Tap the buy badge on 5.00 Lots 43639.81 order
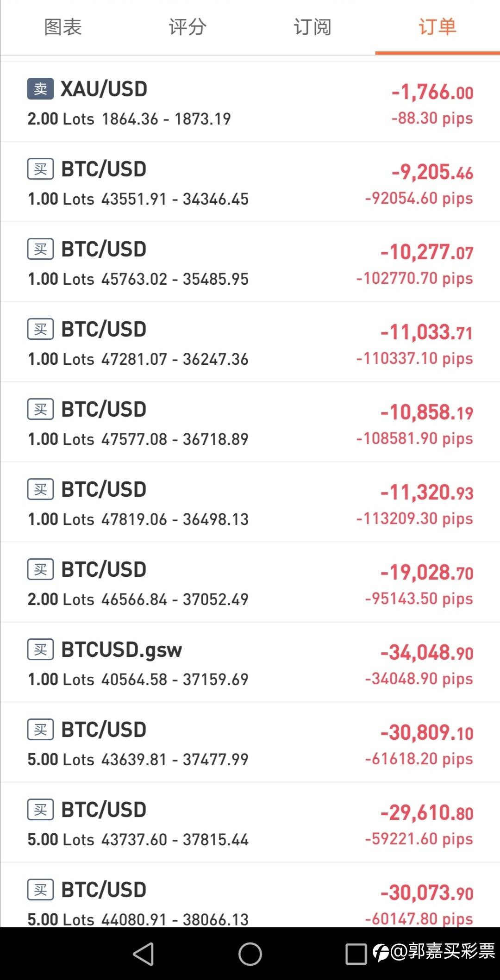 (x=40, y=730)
